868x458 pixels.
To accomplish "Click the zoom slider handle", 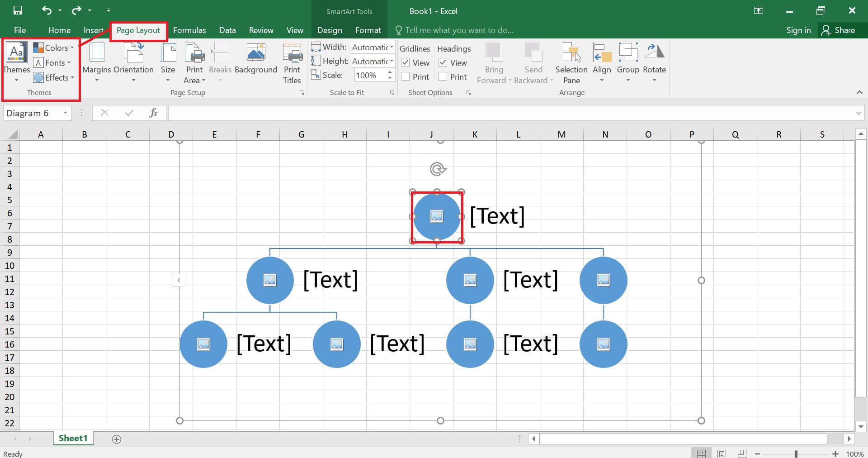I will 796,453.
